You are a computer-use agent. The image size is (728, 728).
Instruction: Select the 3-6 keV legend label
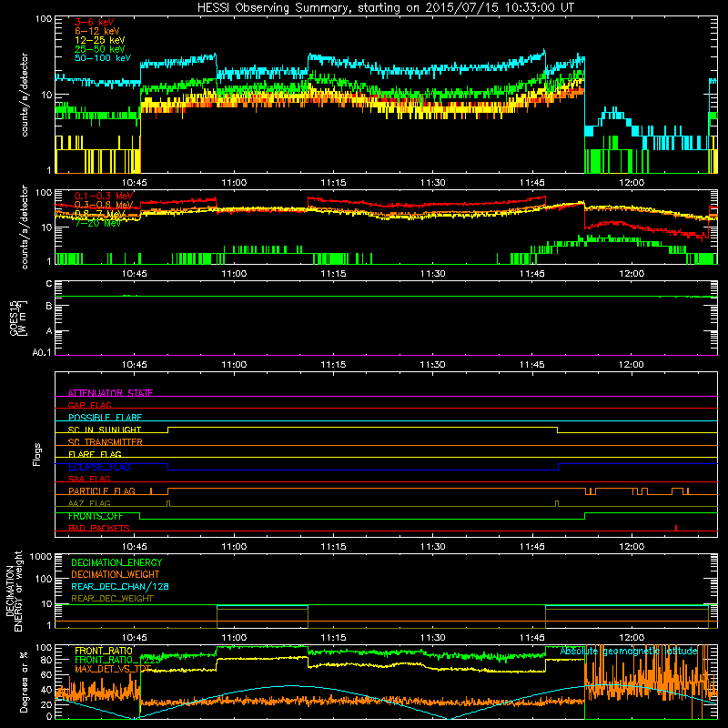(x=94, y=22)
